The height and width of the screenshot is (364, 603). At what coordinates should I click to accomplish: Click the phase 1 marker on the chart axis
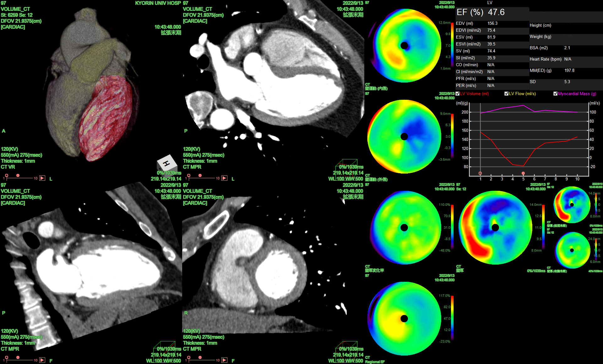click(x=480, y=173)
